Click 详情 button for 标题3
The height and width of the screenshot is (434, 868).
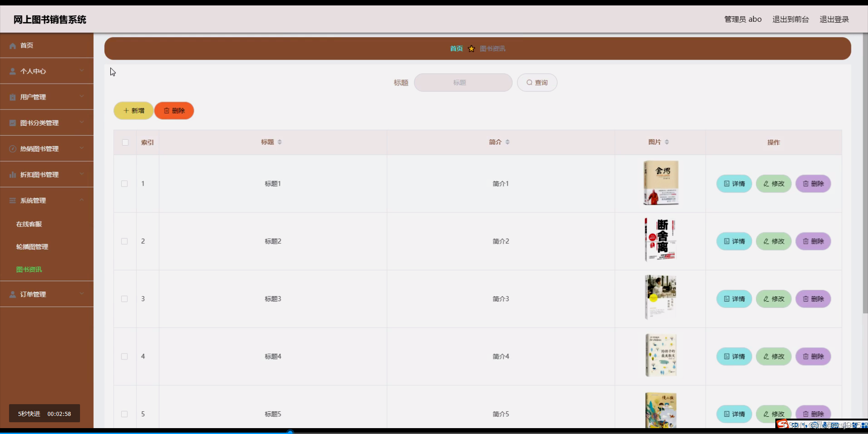pyautogui.click(x=734, y=299)
